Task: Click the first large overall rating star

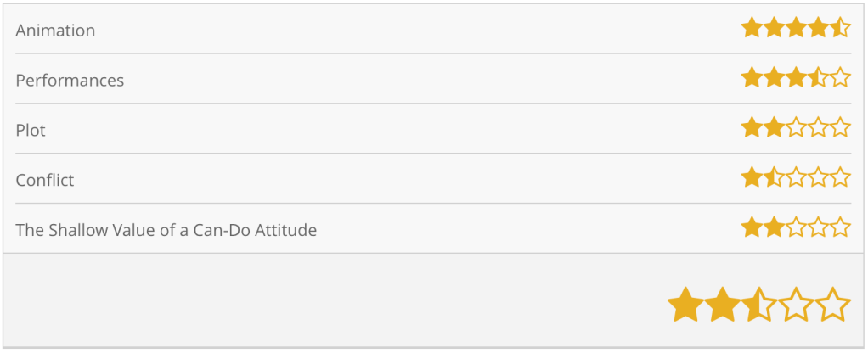Action: (x=685, y=305)
